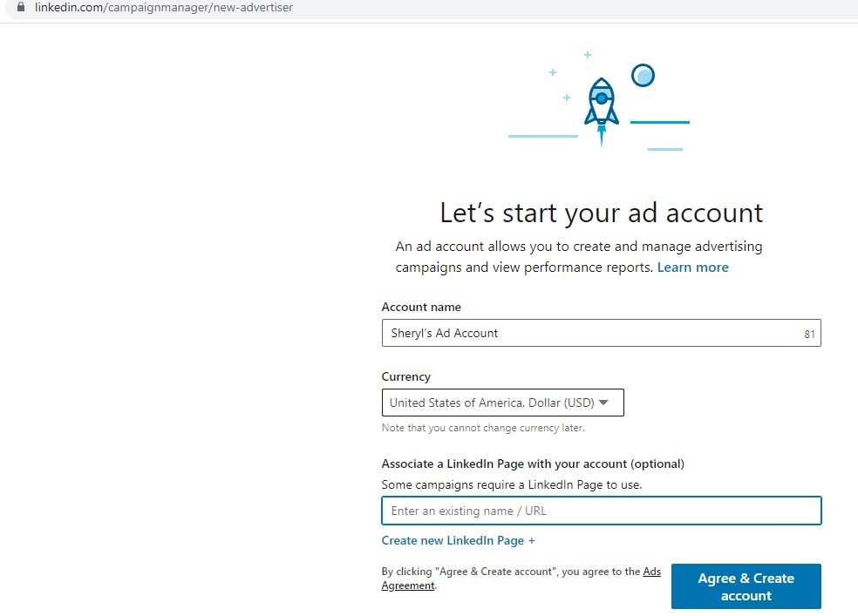Focus the "Enter an existing name / URL" field
The image size is (858, 616).
(601, 511)
